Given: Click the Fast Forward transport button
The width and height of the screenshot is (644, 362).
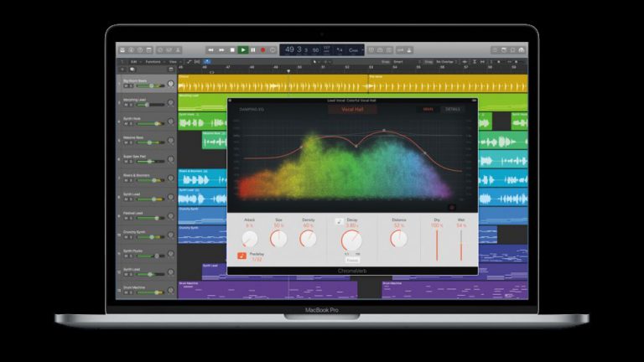Looking at the screenshot, I should click(221, 50).
